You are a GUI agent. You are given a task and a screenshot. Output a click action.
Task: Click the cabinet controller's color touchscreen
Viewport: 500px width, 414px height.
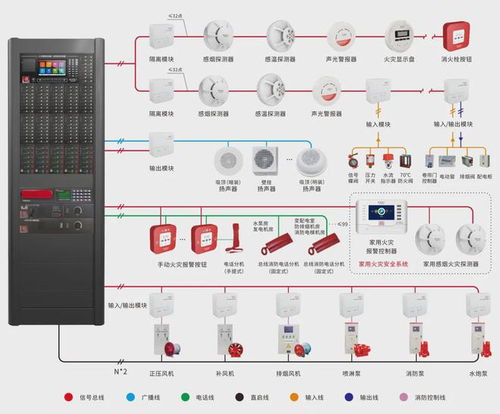tap(52, 68)
